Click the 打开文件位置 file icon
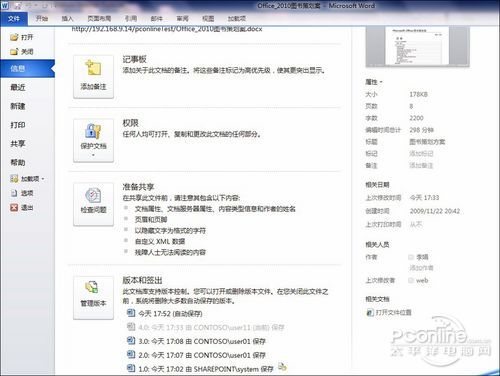The image size is (500, 376). 370,312
